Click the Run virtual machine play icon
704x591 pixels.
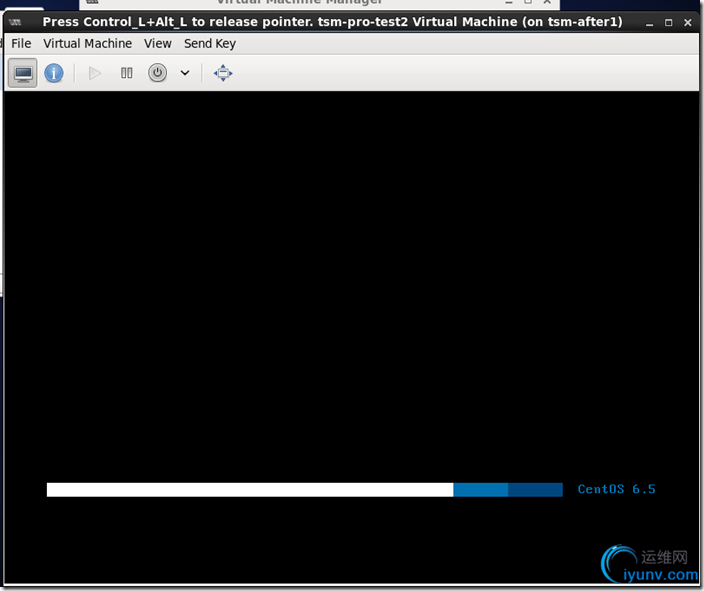95,73
